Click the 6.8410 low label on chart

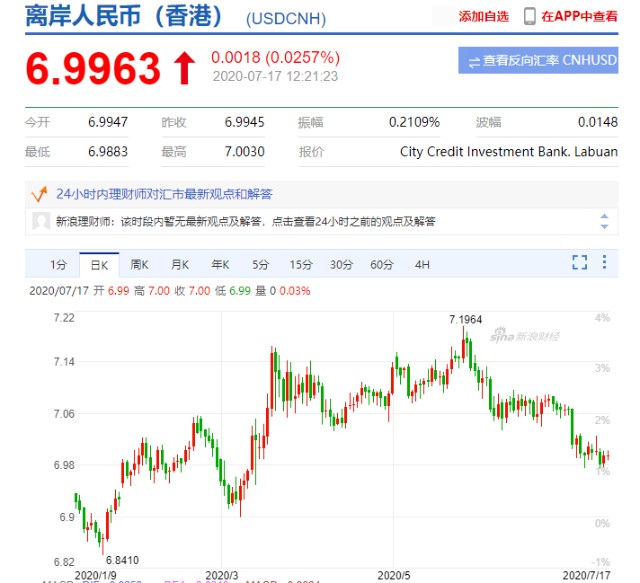[x=122, y=560]
